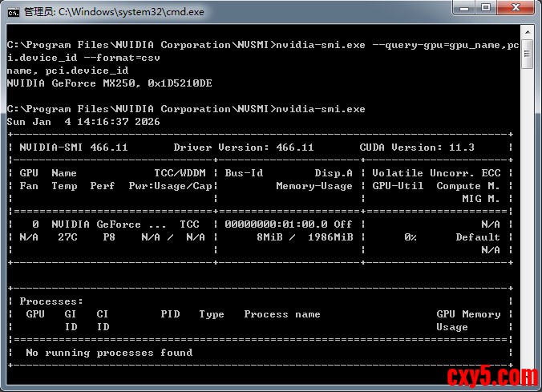Click the 'TCC' value in GPU row
542x392 pixels.
coord(189,224)
